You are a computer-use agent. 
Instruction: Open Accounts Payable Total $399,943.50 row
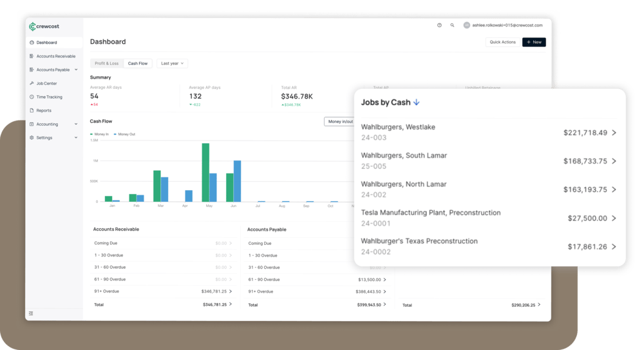[317, 305]
